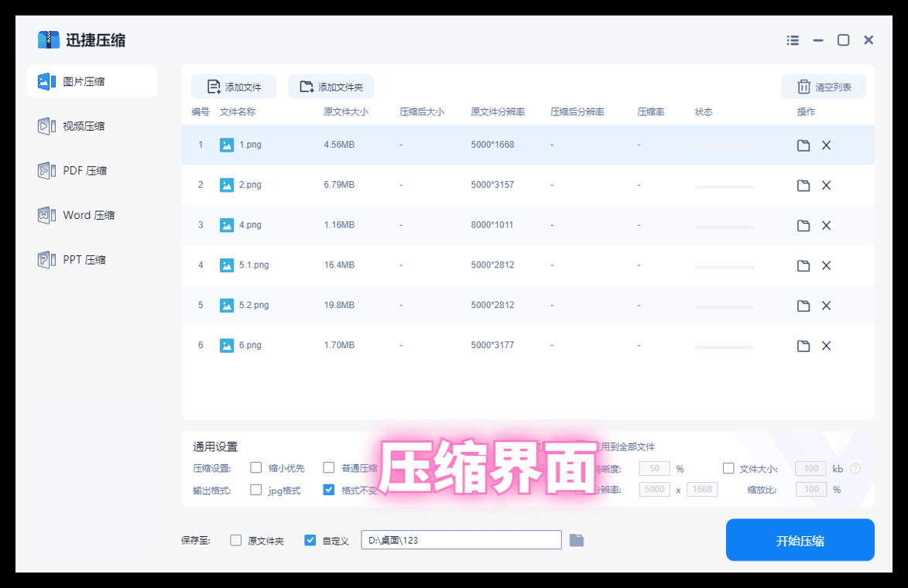Click the 缩放比 percentage input field
908x588 pixels.
pos(810,489)
